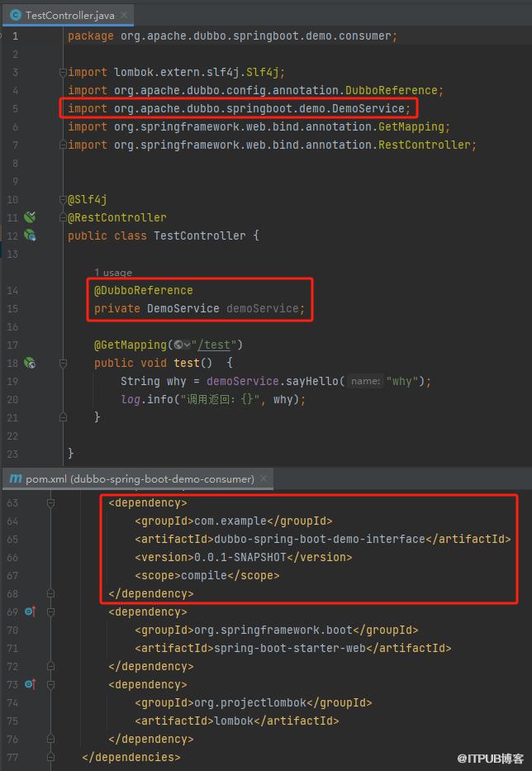Click the @DubboReference annotation on line 14
The height and width of the screenshot is (771, 532).
click(144, 290)
